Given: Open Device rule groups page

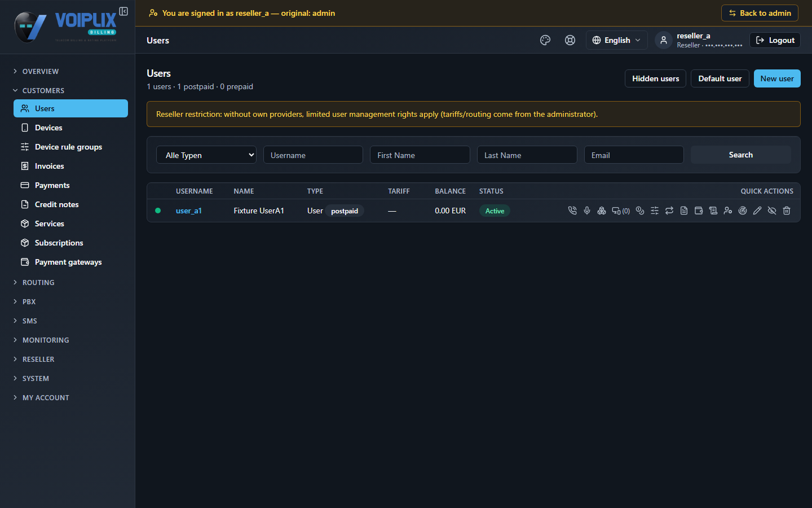Looking at the screenshot, I should click(x=70, y=147).
